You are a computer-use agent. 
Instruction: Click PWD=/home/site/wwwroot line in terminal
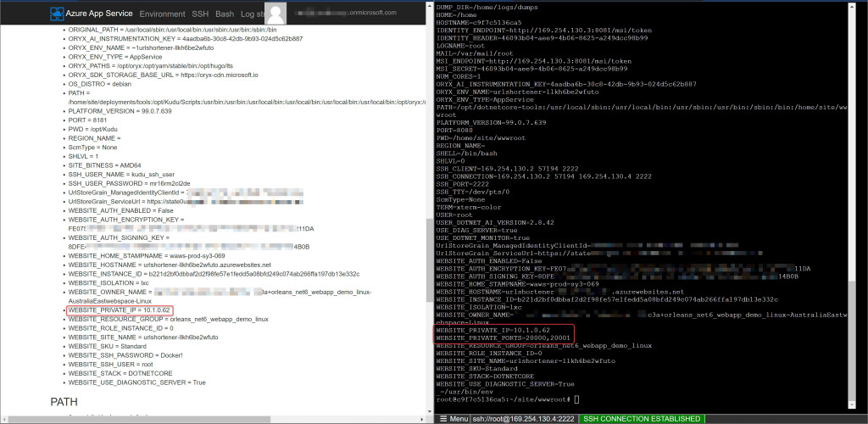(481, 138)
